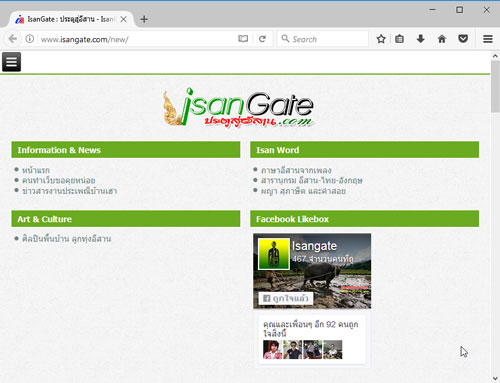Click the Pocket icon in toolbar

463,39
